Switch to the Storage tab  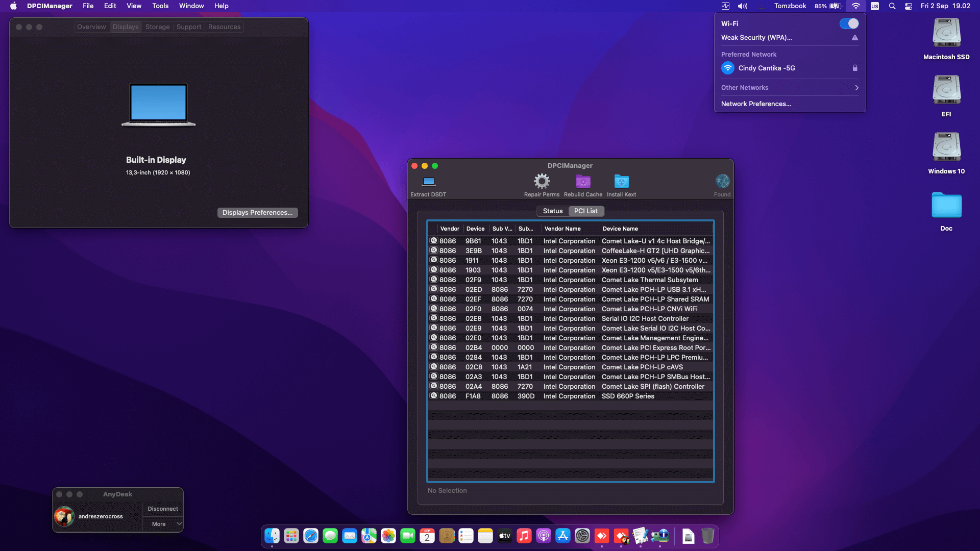pyautogui.click(x=157, y=27)
